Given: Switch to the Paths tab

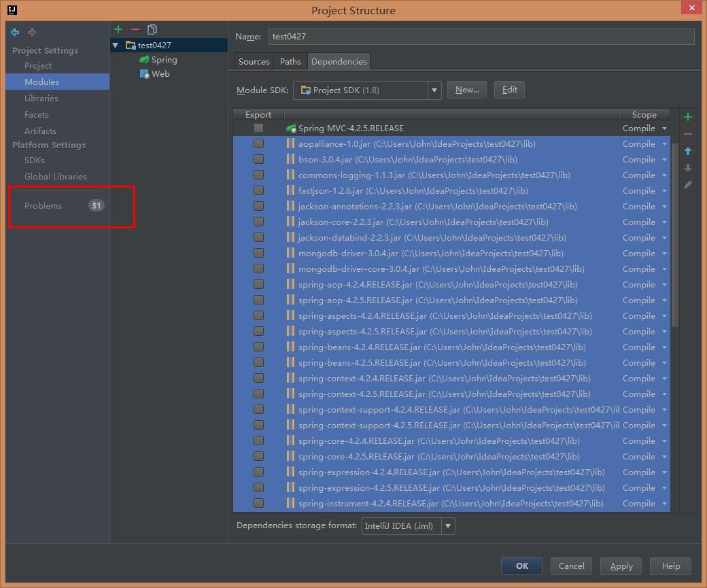Looking at the screenshot, I should [290, 61].
